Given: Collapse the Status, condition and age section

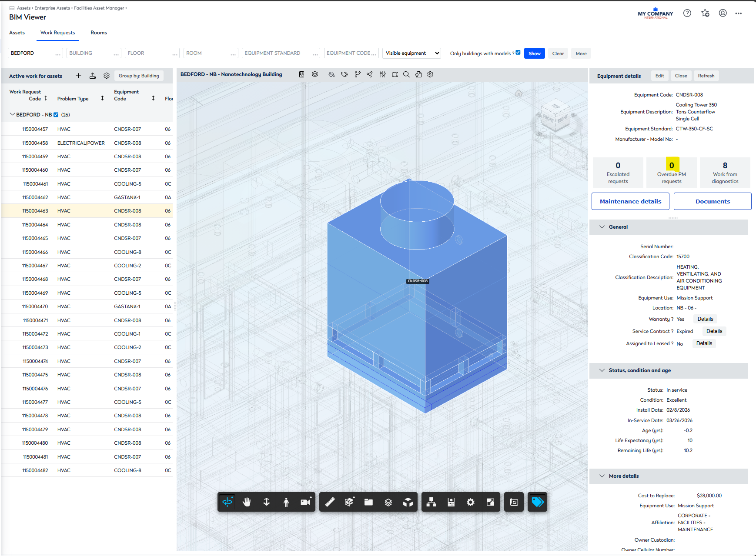Looking at the screenshot, I should pos(602,370).
